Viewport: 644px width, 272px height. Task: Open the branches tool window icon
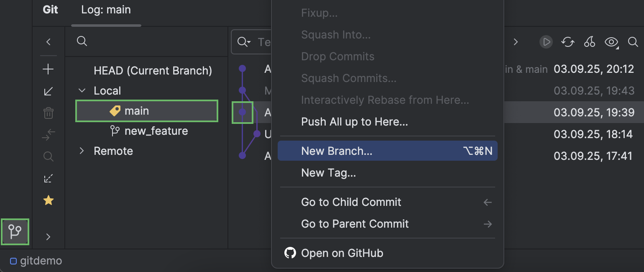point(15,231)
